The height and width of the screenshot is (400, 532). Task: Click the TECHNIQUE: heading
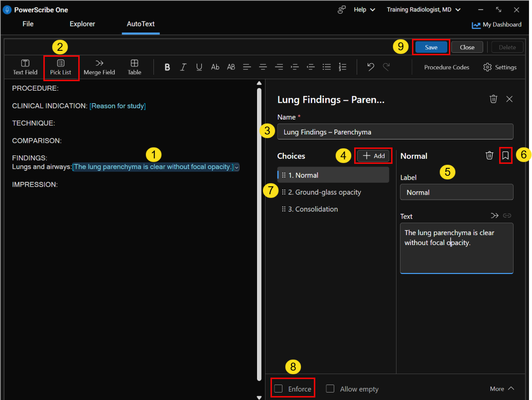pos(33,123)
